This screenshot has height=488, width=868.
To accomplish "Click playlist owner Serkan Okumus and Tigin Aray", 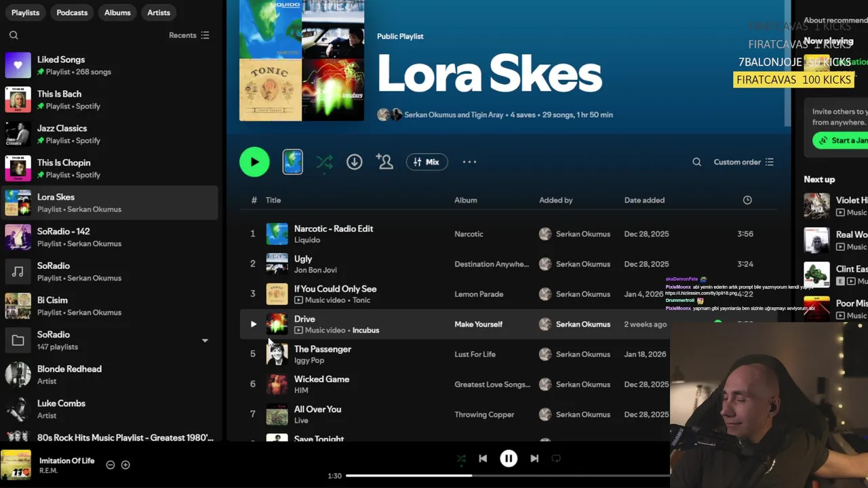I will coord(454,115).
